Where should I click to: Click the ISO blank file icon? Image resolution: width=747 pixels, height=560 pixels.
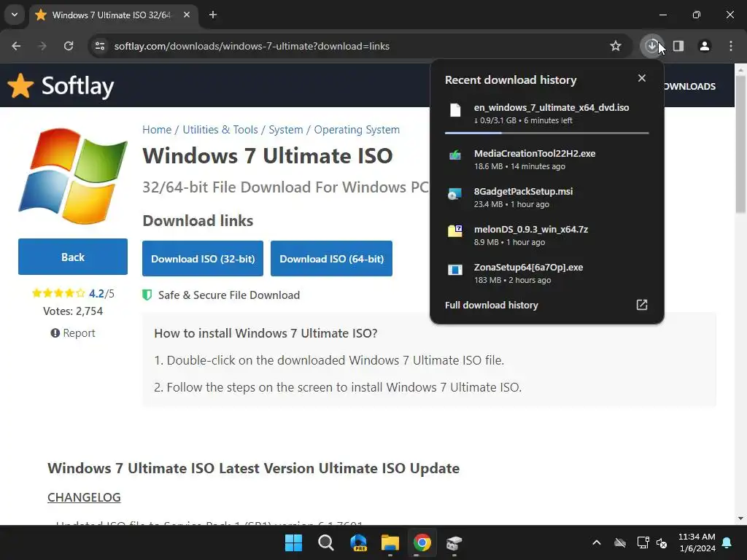click(455, 110)
